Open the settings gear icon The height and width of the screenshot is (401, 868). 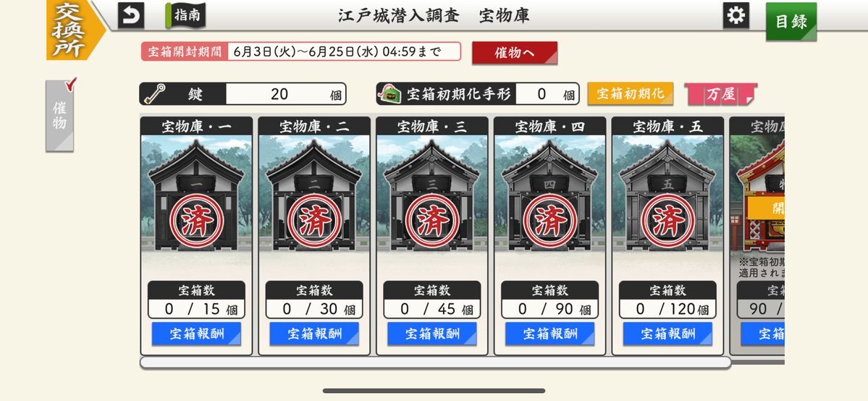736,15
